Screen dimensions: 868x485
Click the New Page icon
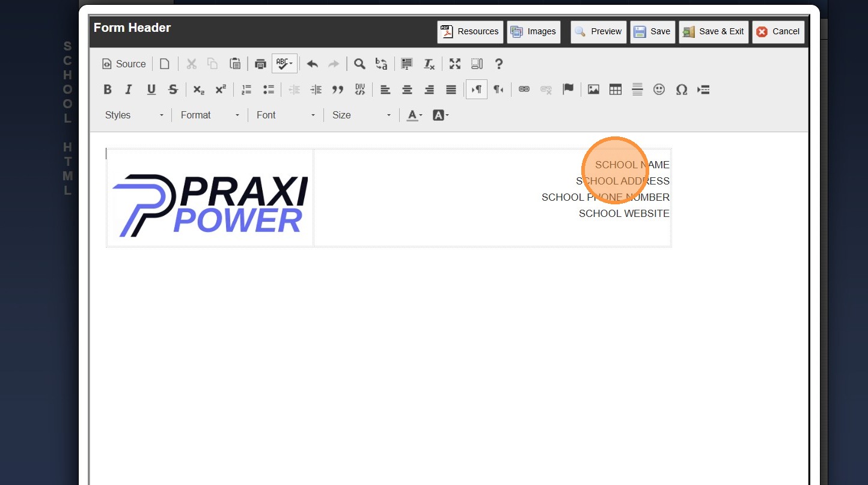(x=165, y=64)
